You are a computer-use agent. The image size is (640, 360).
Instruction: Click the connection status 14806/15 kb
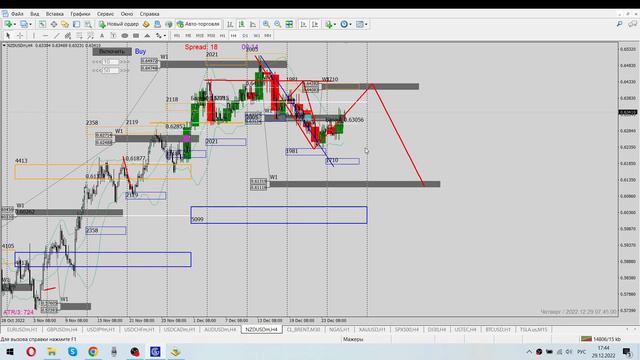click(600, 339)
